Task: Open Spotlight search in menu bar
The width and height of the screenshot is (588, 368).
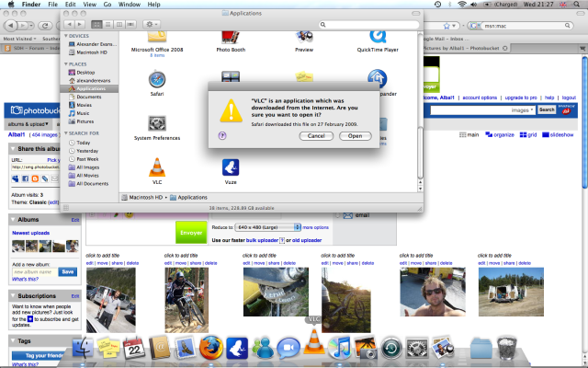Action: [x=577, y=5]
